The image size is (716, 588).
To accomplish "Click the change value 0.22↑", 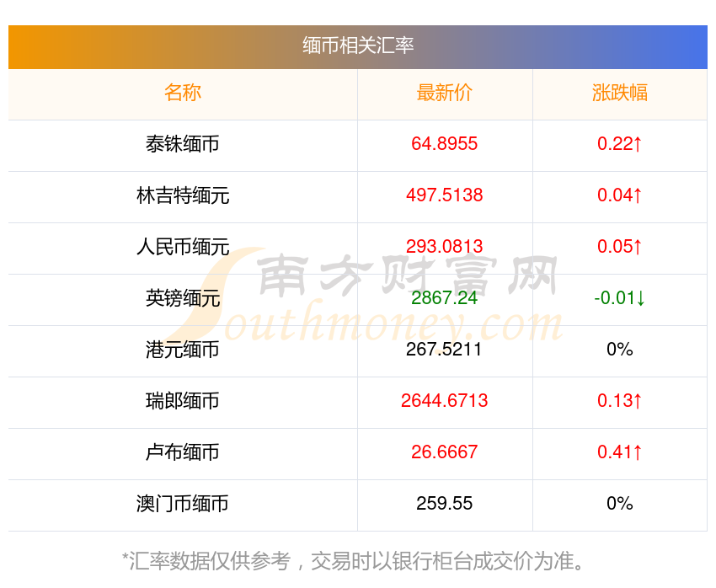I will pos(620,144).
